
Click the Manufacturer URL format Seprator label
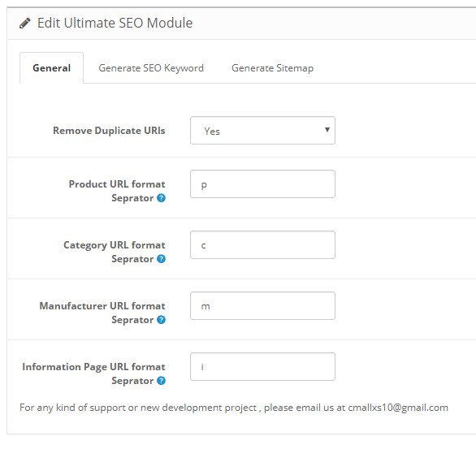[x=102, y=313]
